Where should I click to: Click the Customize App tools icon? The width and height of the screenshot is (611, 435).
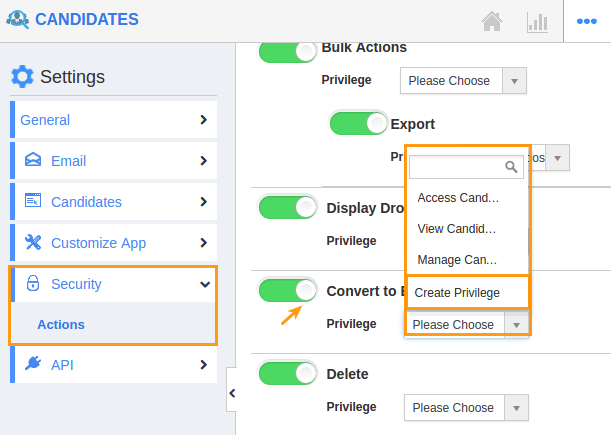pos(33,242)
